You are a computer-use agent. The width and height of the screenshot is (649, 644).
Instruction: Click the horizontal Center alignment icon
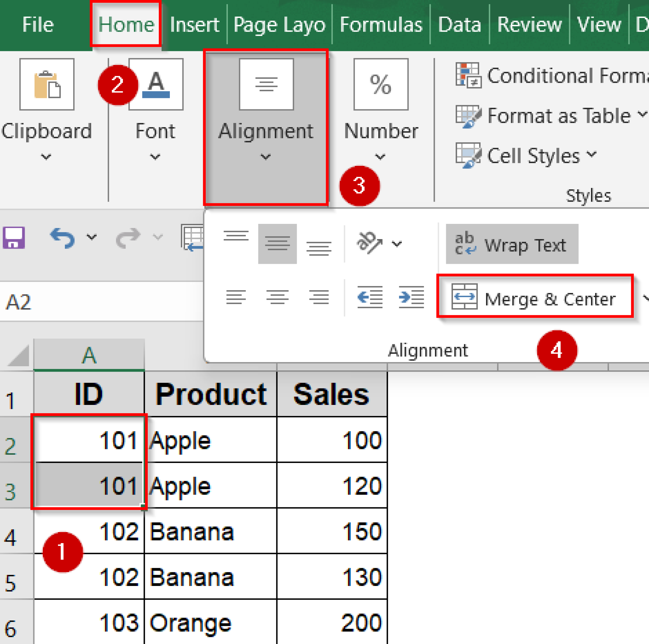tap(277, 297)
